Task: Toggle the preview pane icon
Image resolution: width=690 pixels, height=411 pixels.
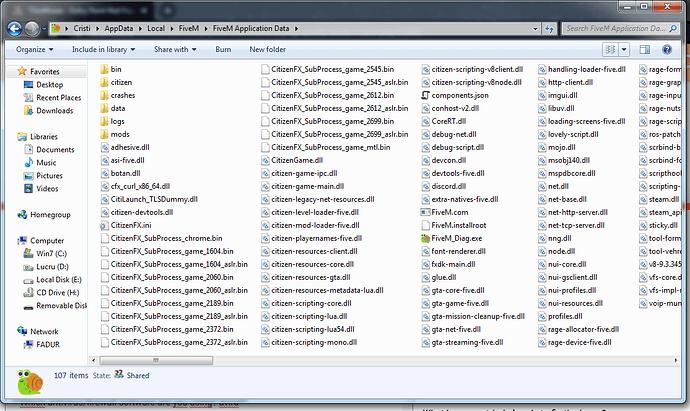Action: 644,49
